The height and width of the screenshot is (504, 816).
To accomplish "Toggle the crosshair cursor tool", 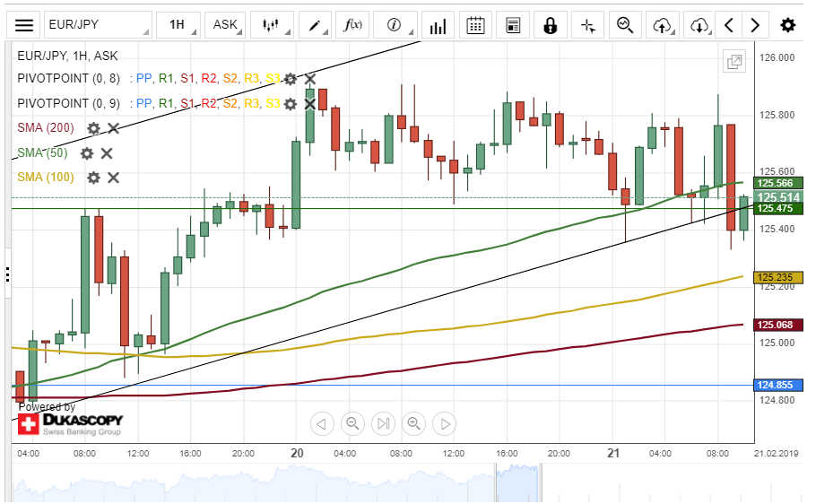I will pos(587,25).
